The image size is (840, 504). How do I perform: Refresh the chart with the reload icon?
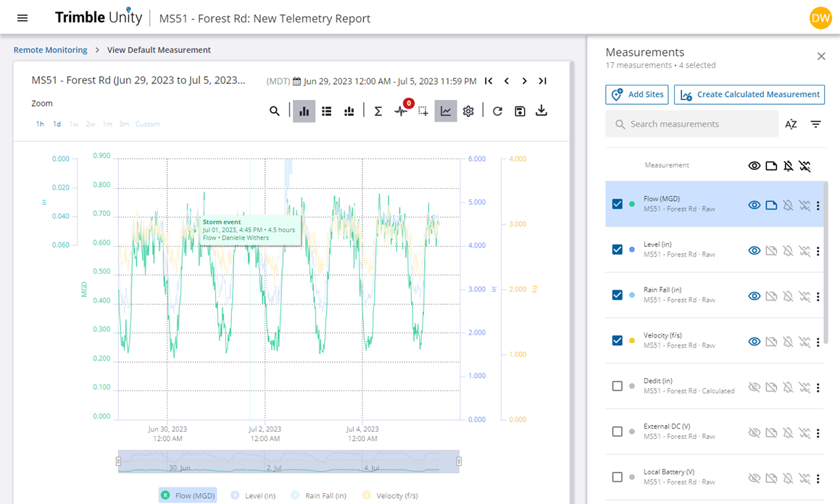pyautogui.click(x=497, y=111)
